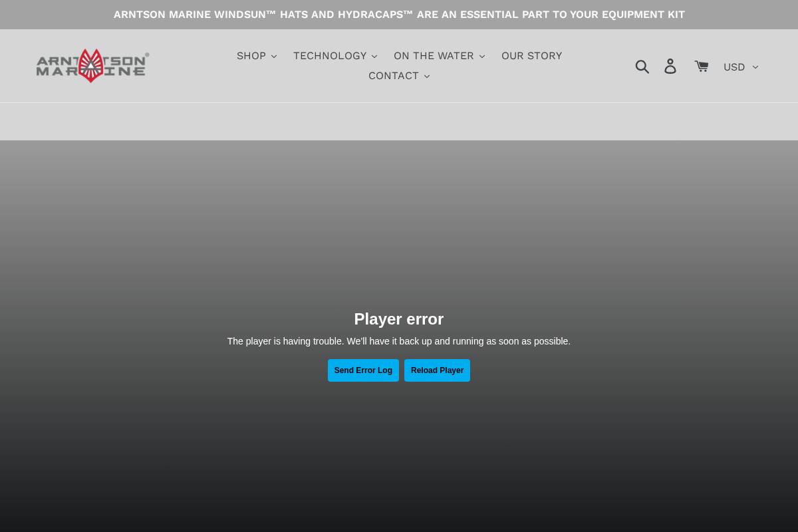Click the chevron beside TECHNOLOGY
798x532 pixels.
(374, 57)
